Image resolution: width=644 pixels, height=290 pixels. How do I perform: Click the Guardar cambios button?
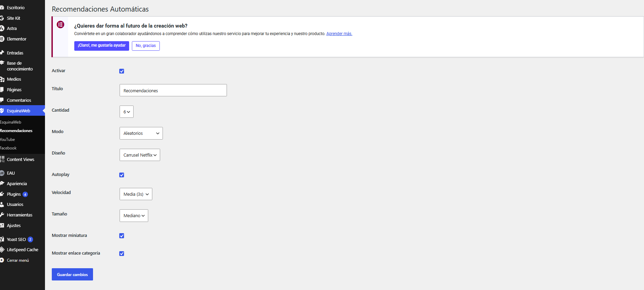[72, 274]
